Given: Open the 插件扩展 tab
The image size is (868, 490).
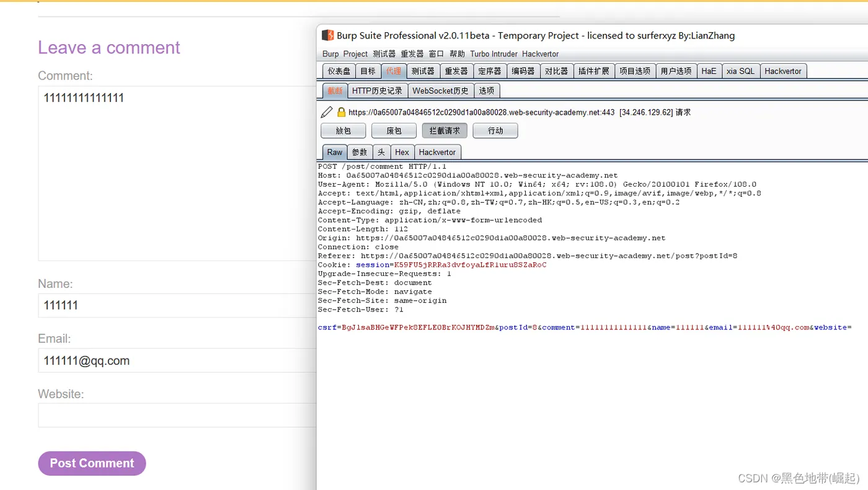Looking at the screenshot, I should [x=594, y=71].
